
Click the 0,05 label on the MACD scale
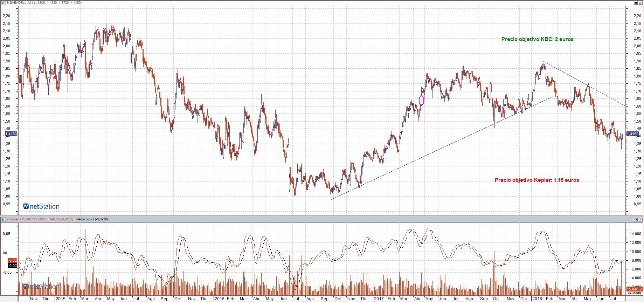pyautogui.click(x=7, y=234)
